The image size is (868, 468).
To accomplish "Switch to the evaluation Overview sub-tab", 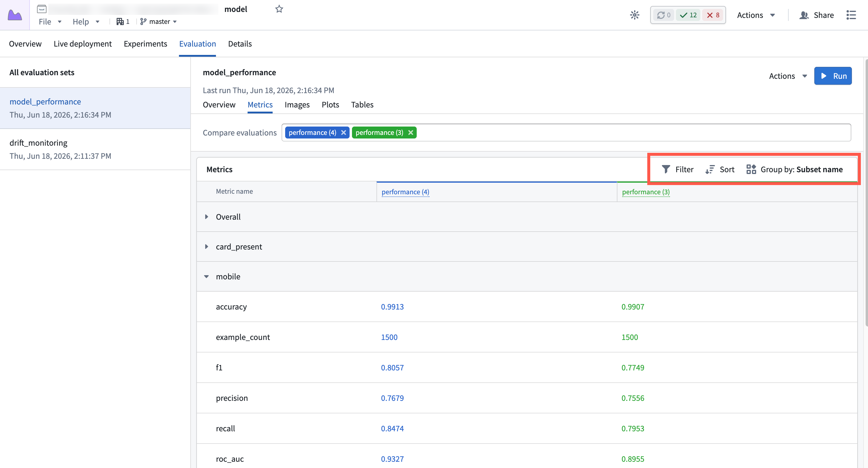I will pyautogui.click(x=219, y=105).
